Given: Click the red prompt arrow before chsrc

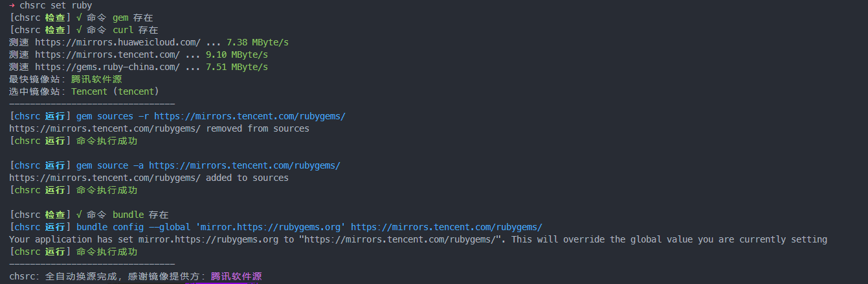Looking at the screenshot, I should pyautogui.click(x=12, y=5).
